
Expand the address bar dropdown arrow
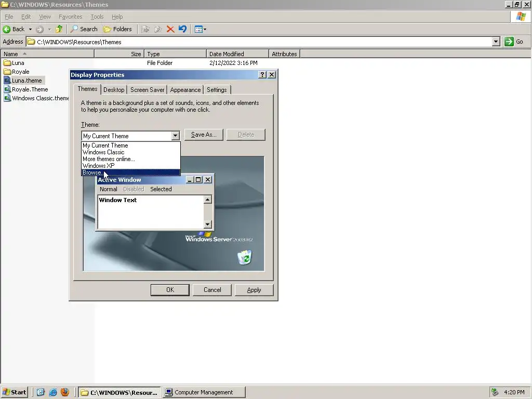coord(496,42)
